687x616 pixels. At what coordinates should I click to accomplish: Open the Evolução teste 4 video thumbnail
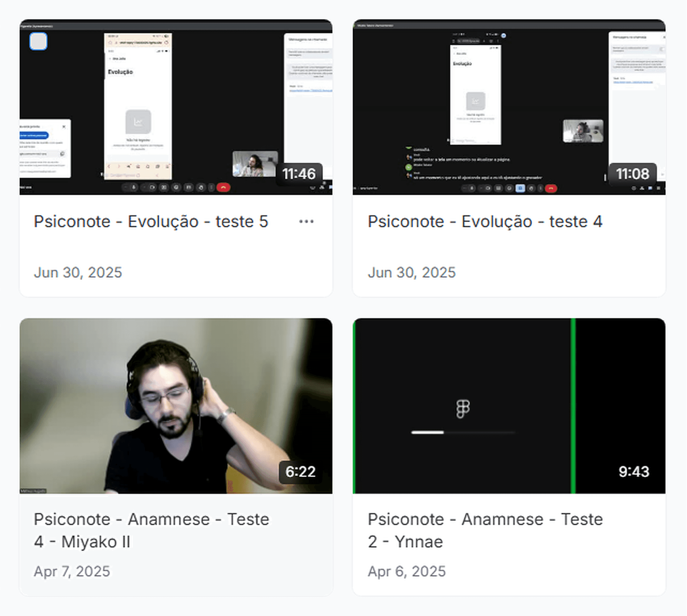pyautogui.click(x=508, y=107)
